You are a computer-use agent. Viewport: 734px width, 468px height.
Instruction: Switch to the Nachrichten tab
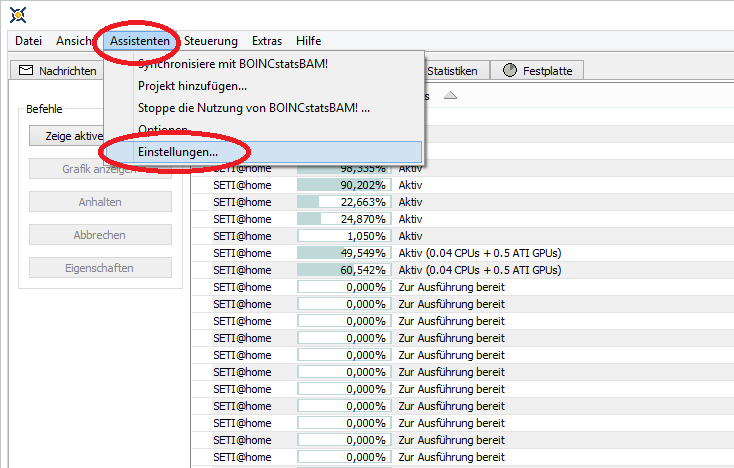coord(57,71)
